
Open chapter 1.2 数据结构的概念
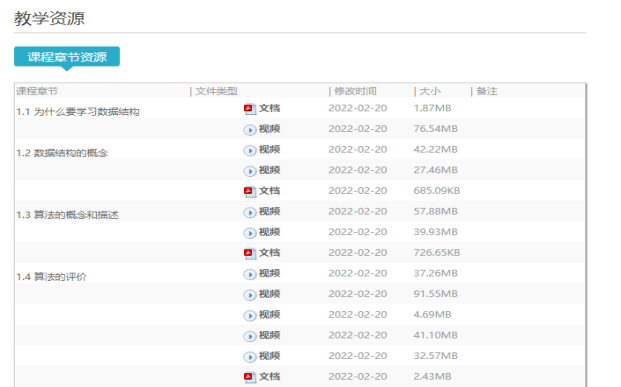click(62, 153)
